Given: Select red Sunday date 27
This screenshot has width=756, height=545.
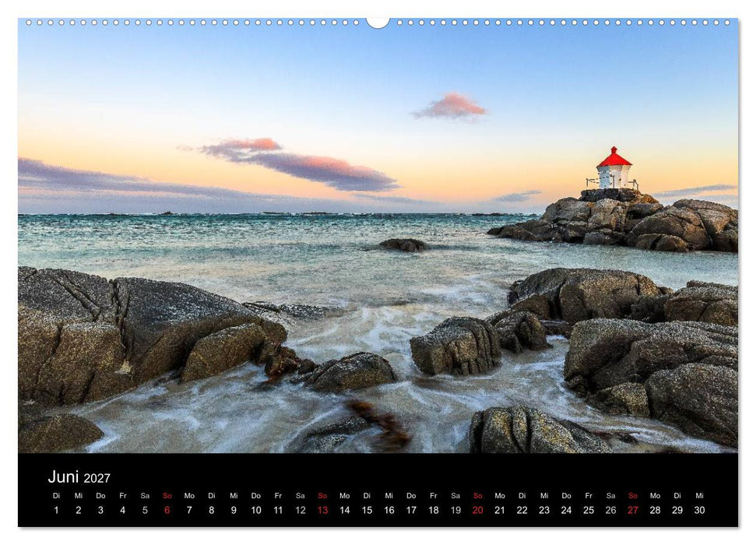Looking at the screenshot, I should (633, 510).
